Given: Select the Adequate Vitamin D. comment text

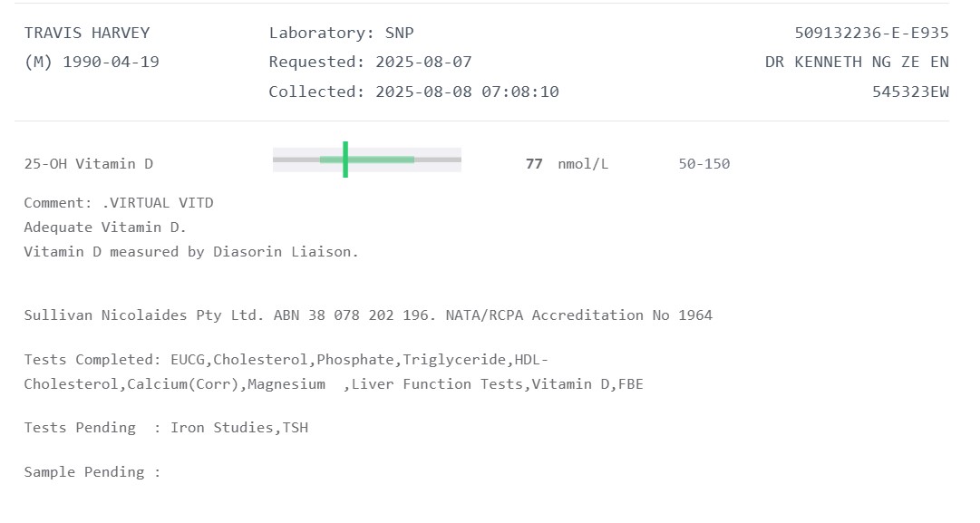Looking at the screenshot, I should pos(105,228).
